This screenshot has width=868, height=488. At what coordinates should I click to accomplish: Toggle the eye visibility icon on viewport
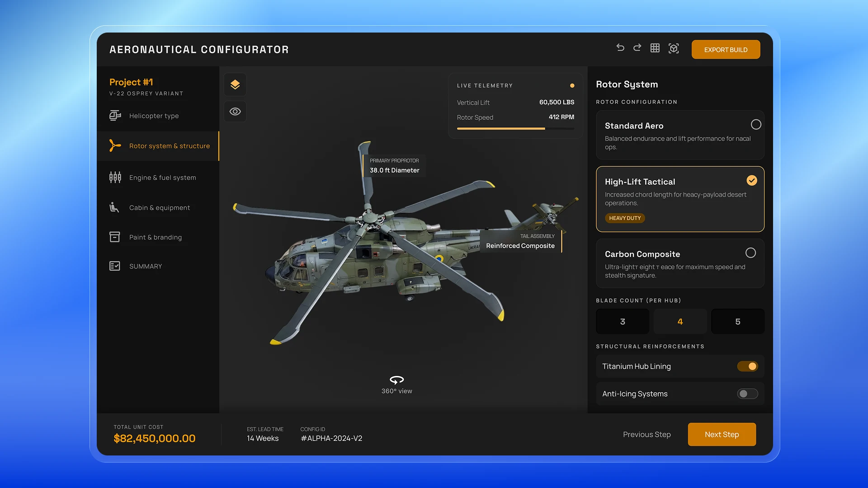pyautogui.click(x=235, y=111)
